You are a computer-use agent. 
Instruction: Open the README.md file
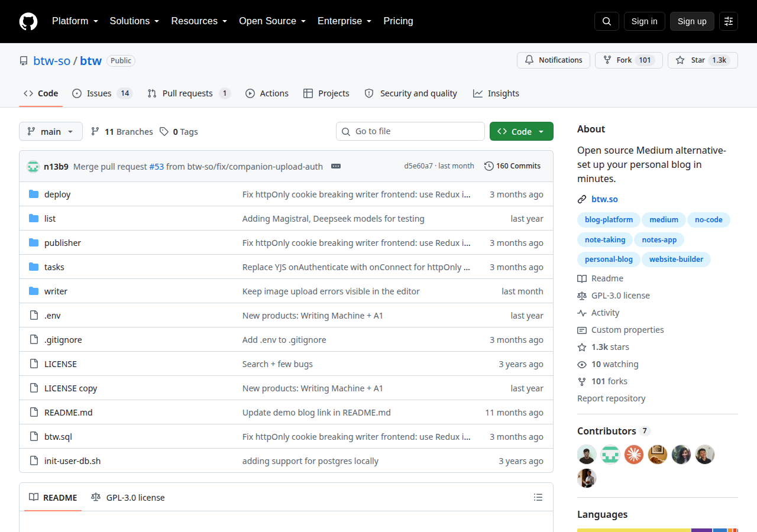coord(69,413)
